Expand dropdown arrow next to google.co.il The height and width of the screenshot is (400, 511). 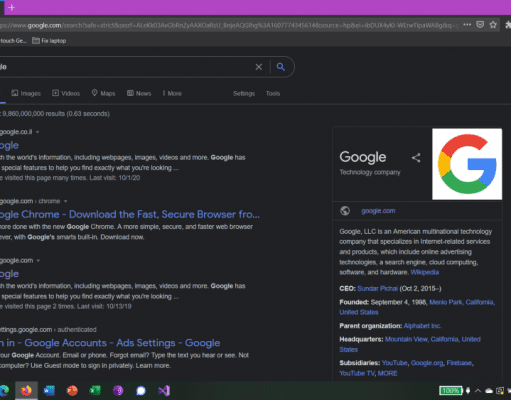(37, 132)
